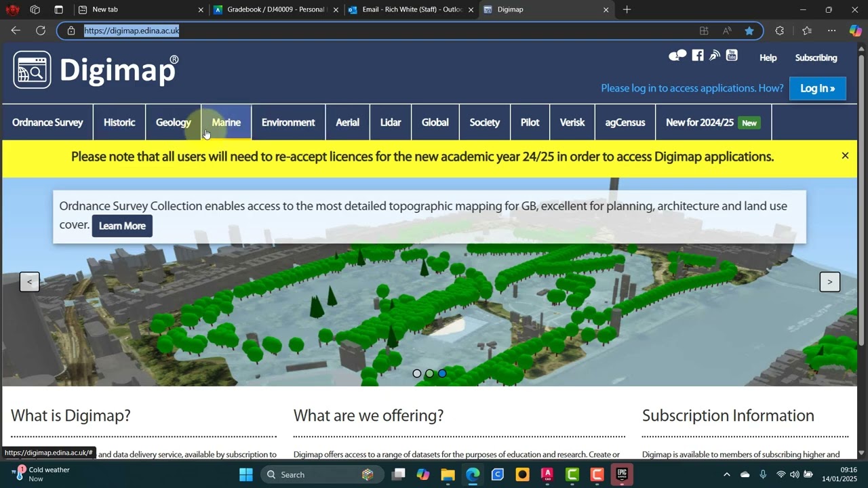Go to previous carousel slide
Viewport: 868px width, 488px height.
tap(29, 282)
